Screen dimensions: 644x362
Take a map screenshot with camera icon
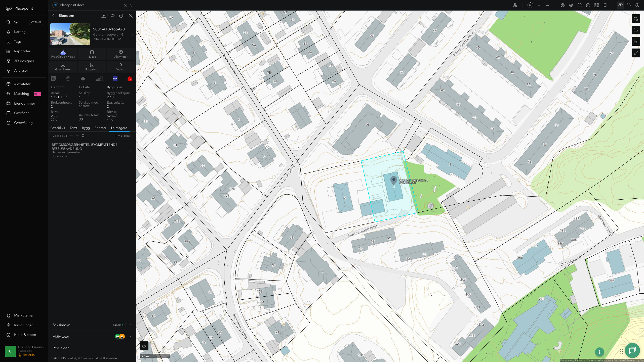(x=588, y=5)
